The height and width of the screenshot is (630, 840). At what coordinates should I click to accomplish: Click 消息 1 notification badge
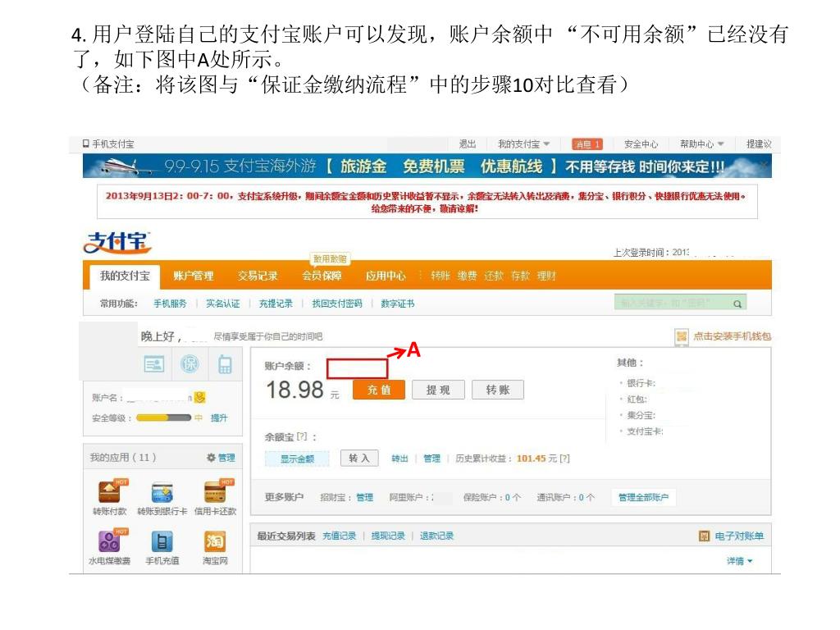(x=587, y=144)
